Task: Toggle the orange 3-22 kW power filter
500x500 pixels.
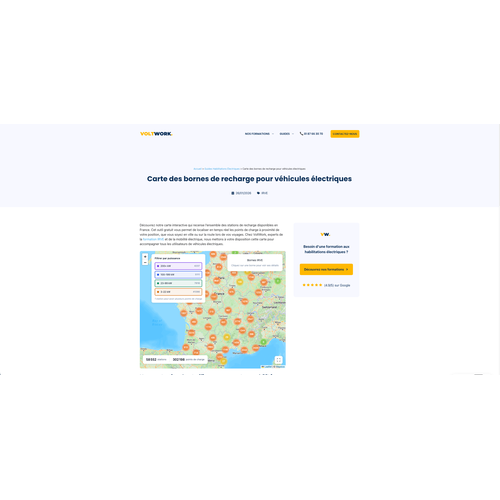Action: tap(178, 292)
